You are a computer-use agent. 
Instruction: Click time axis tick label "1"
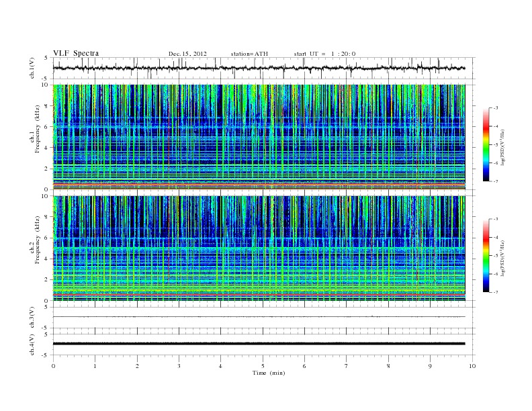[x=95, y=366]
